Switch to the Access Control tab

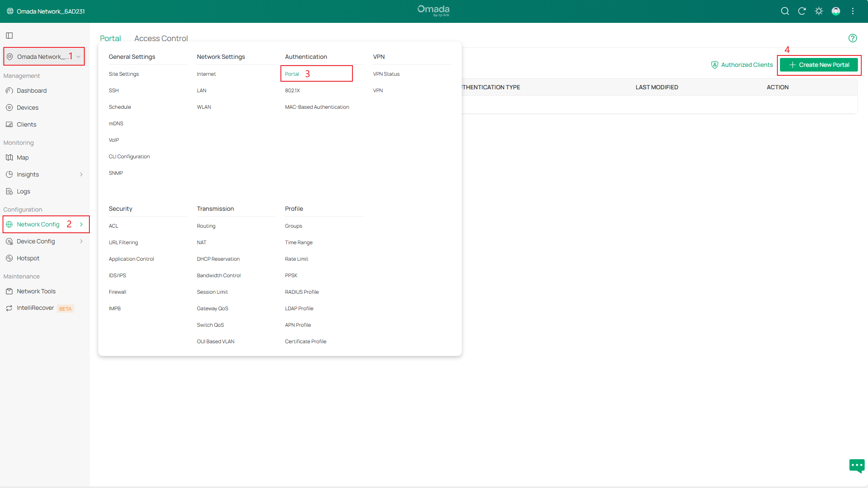(x=161, y=39)
